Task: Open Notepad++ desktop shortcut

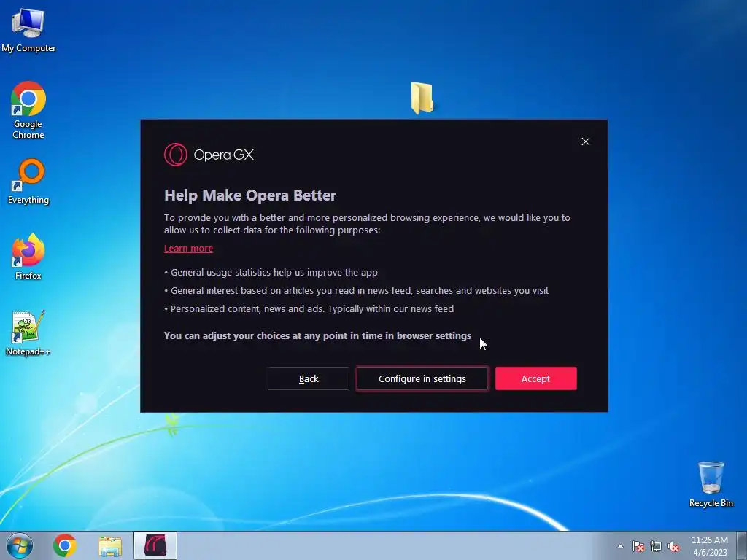Action: point(28,333)
